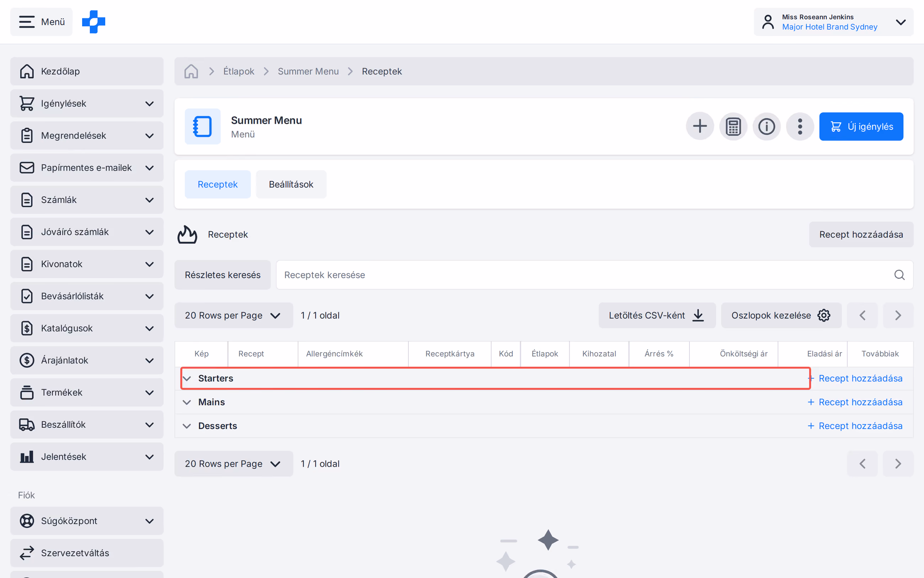Click the top Recept hozzáadása button
The height and width of the screenshot is (578, 924).
pos(861,234)
